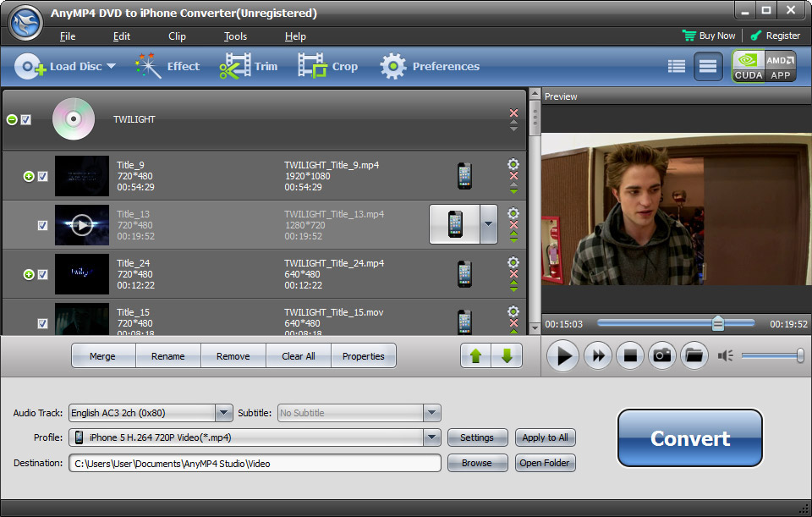The height and width of the screenshot is (517, 812).
Task: Open the File menu
Action: click(x=68, y=36)
